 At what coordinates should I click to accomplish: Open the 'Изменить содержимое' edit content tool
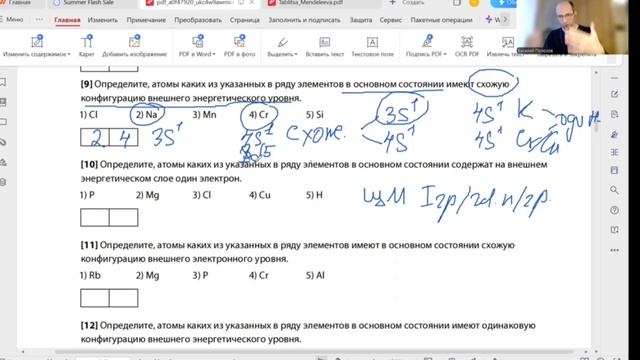pyautogui.click(x=36, y=46)
